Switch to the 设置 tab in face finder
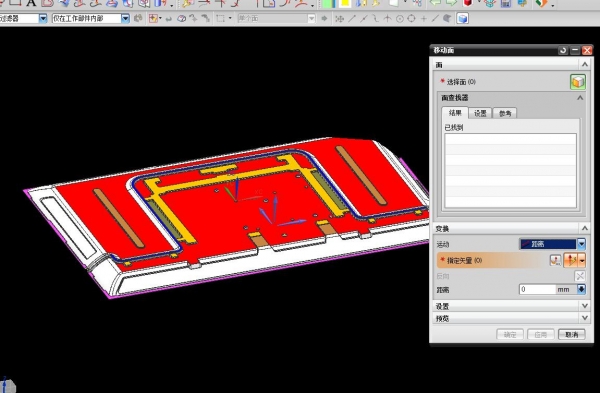The width and height of the screenshot is (600, 393). [480, 113]
